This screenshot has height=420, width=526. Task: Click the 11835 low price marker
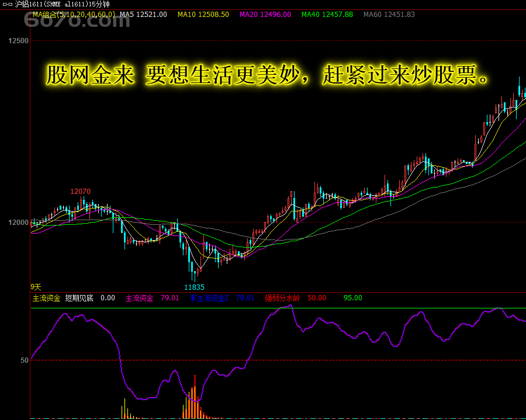tap(195, 287)
